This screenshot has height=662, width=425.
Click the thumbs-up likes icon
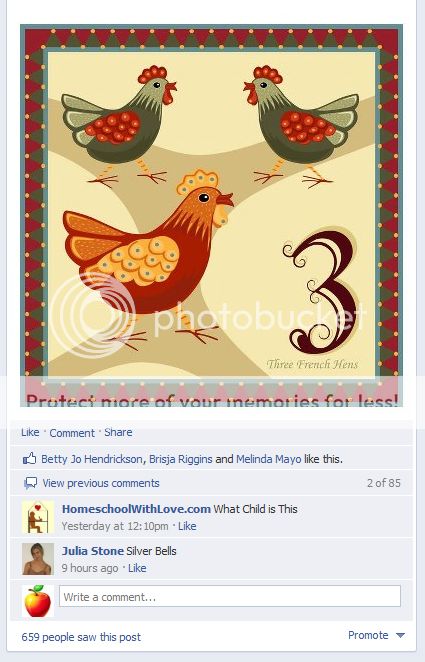point(29,459)
